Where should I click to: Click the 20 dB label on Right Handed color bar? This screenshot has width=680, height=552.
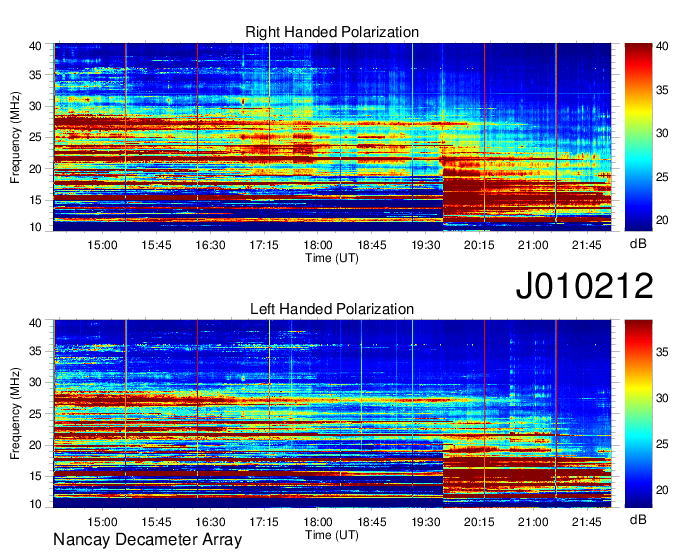(662, 220)
